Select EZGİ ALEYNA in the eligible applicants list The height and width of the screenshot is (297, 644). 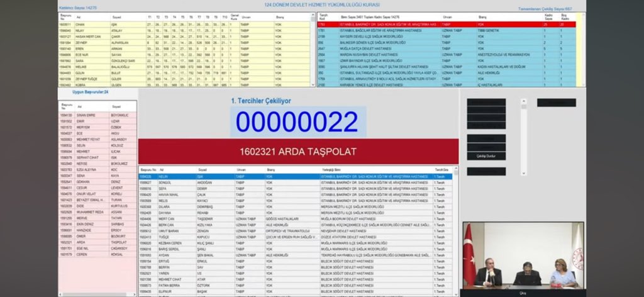pos(97,170)
